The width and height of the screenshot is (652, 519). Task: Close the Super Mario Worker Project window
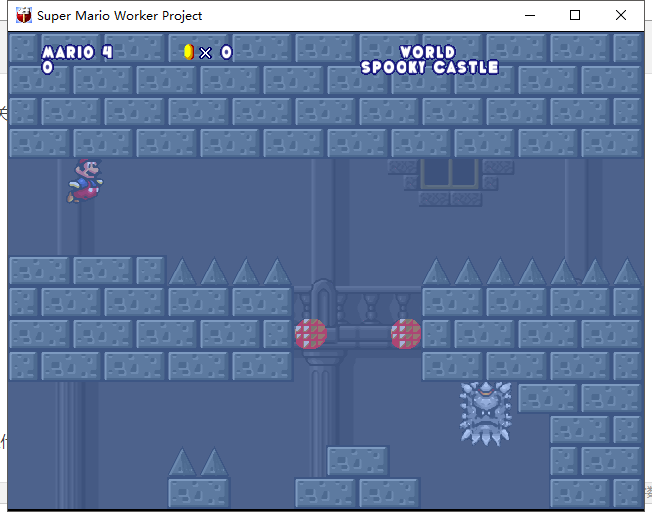point(621,16)
